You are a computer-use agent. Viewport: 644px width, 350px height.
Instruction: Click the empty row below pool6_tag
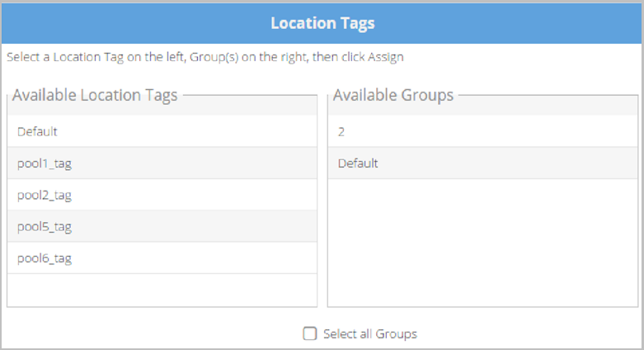(x=162, y=290)
